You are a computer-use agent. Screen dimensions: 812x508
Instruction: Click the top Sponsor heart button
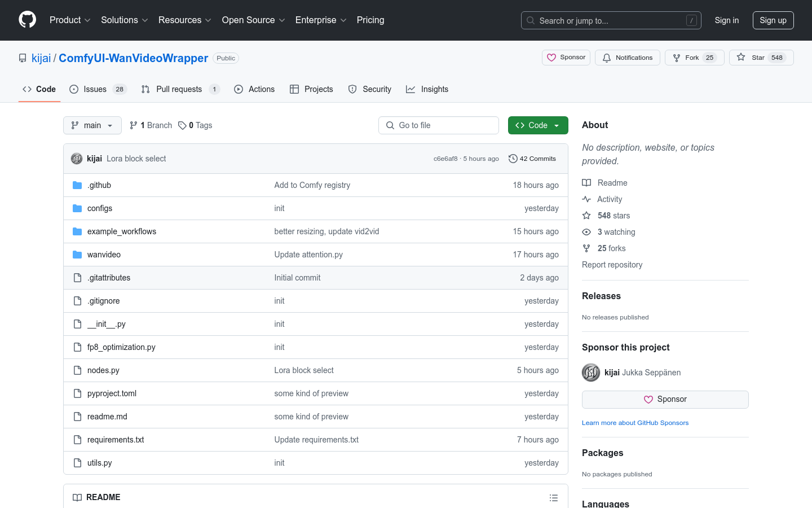(x=566, y=58)
